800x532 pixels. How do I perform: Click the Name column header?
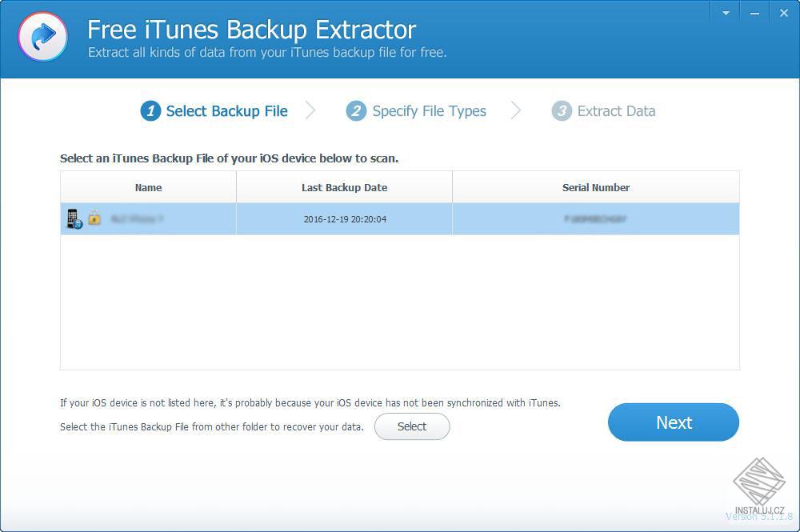pyautogui.click(x=148, y=187)
